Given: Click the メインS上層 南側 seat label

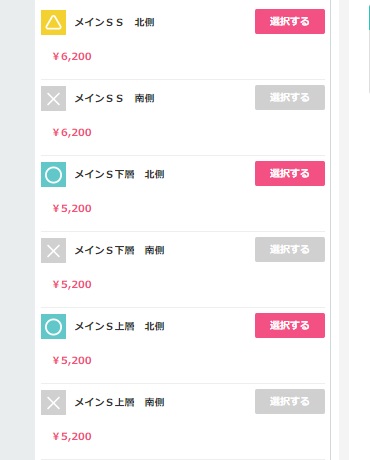Looking at the screenshot, I should click(x=119, y=402).
